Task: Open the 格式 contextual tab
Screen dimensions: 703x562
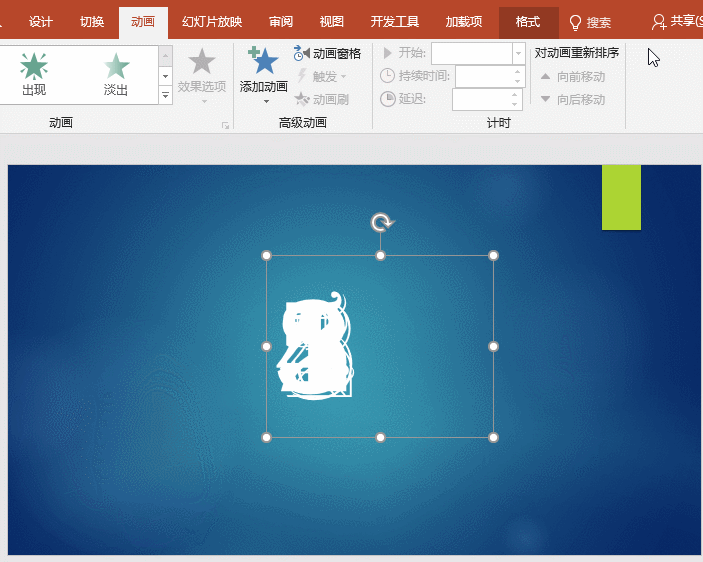Action: 528,22
